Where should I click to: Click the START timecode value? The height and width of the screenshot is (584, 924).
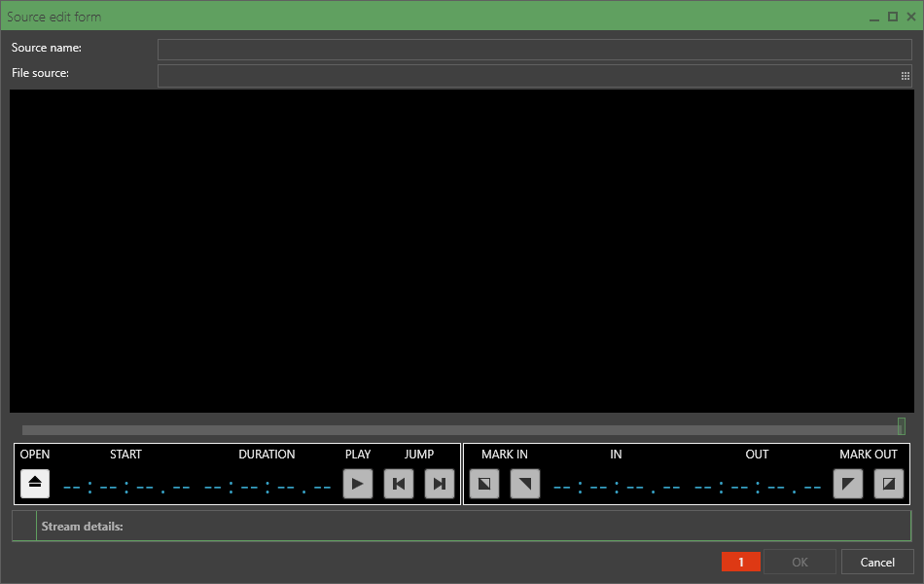(x=126, y=488)
